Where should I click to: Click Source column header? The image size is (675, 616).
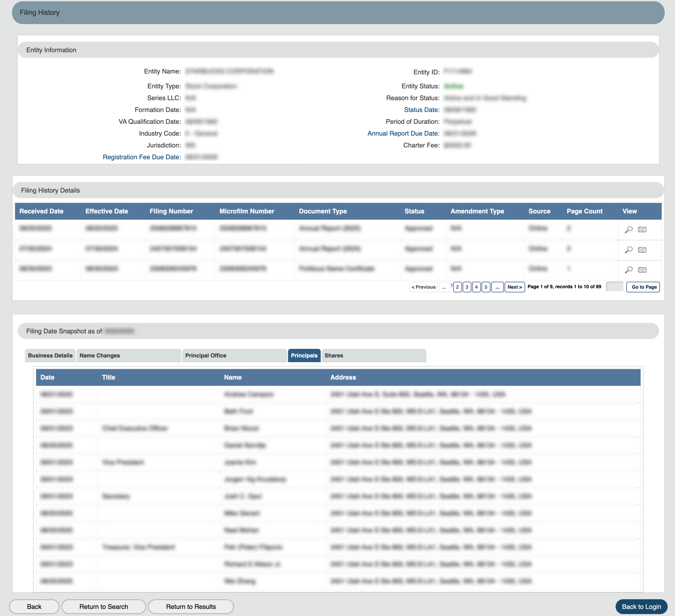tap(539, 211)
